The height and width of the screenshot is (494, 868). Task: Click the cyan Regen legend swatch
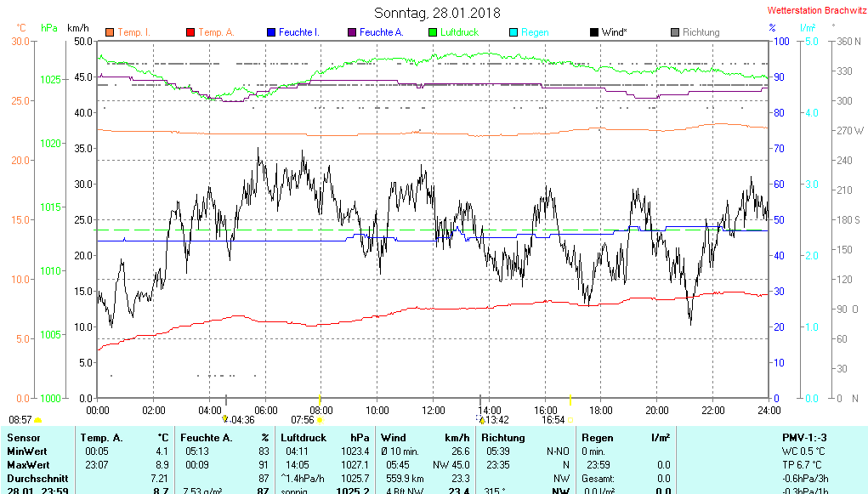click(513, 32)
